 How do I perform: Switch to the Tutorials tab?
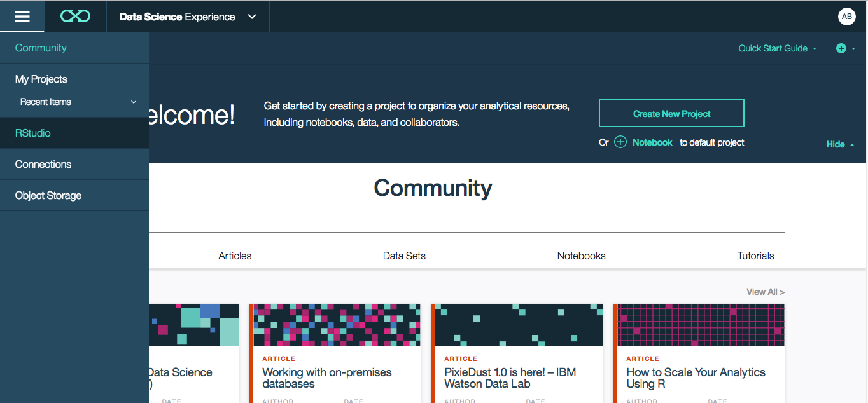pos(755,256)
